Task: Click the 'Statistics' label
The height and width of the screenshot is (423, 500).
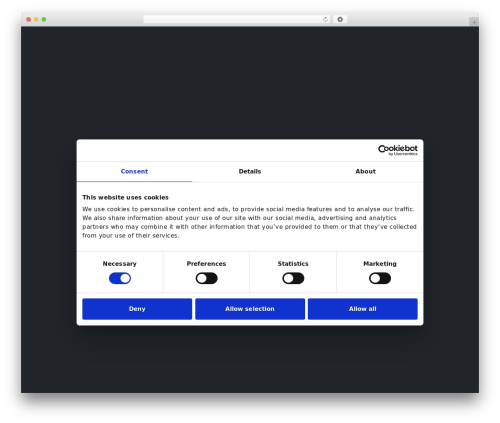Action: tap(293, 264)
